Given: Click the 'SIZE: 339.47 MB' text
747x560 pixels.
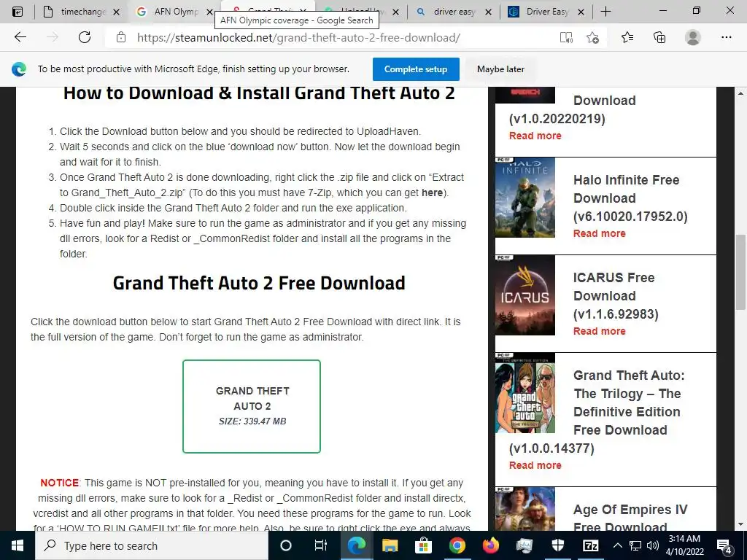Looking at the screenshot, I should (252, 421).
